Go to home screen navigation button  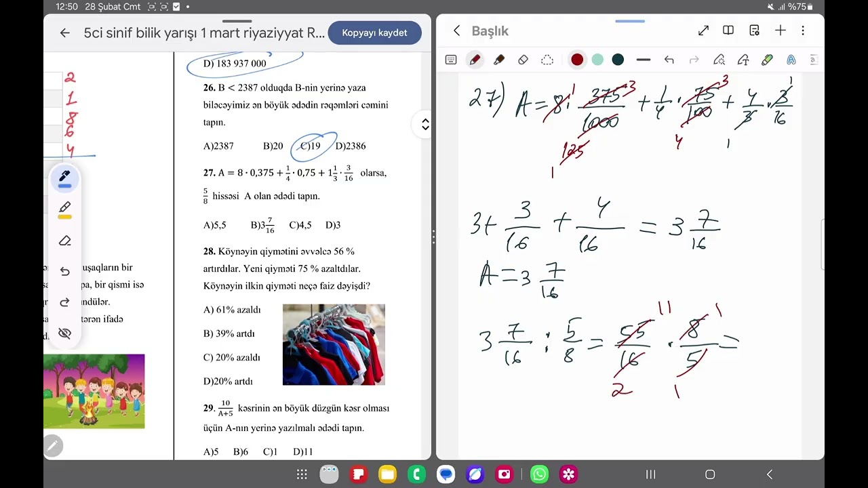[x=710, y=474]
